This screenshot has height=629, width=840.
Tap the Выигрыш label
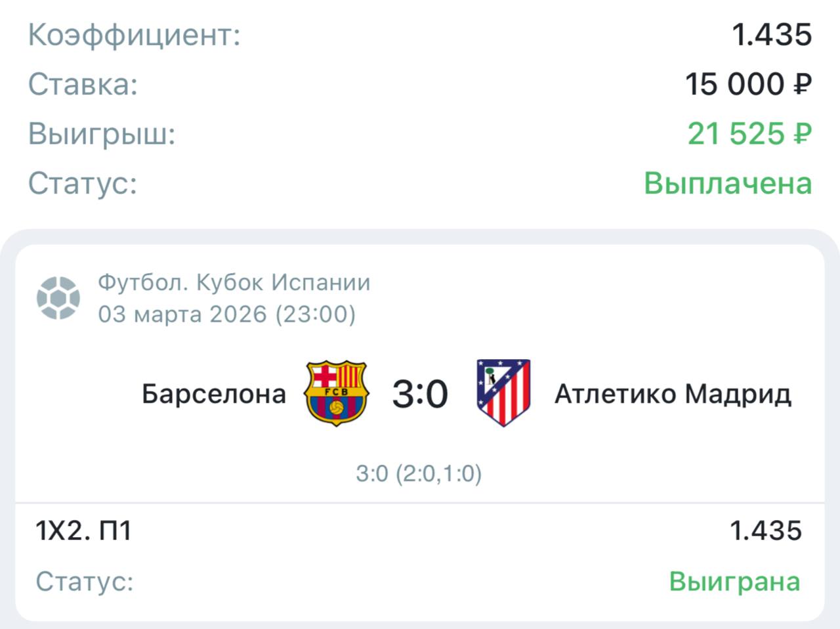point(102,134)
